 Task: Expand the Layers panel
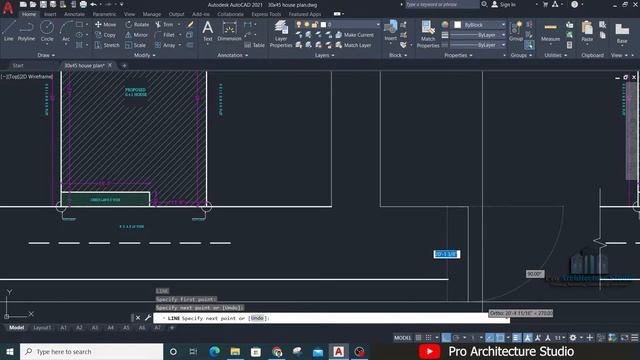(324, 55)
